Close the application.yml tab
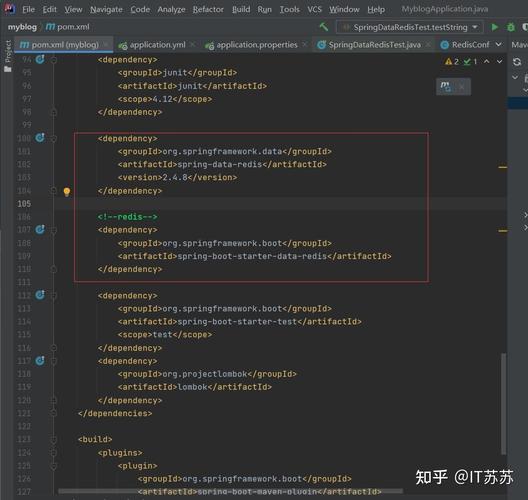This screenshot has height=500, width=528. [x=193, y=44]
